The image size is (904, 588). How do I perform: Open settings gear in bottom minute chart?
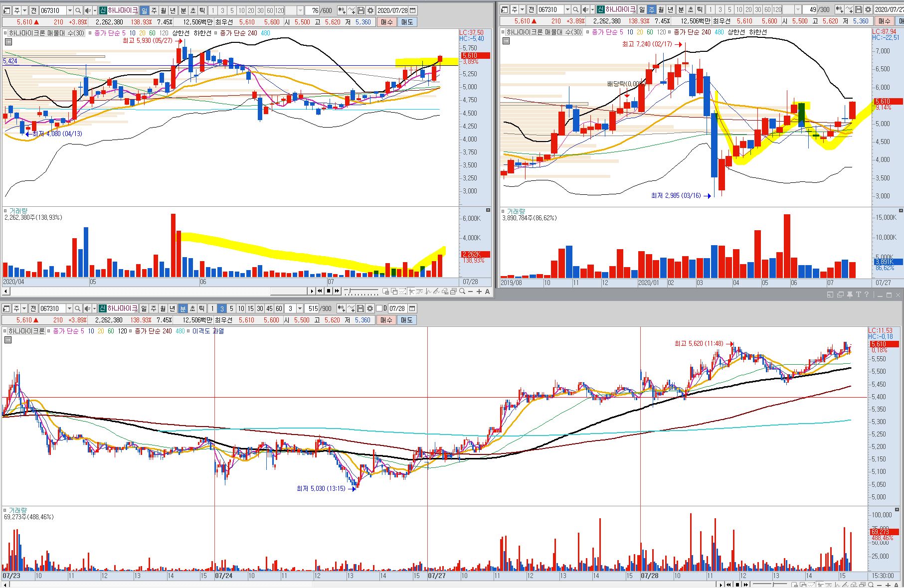point(370,308)
